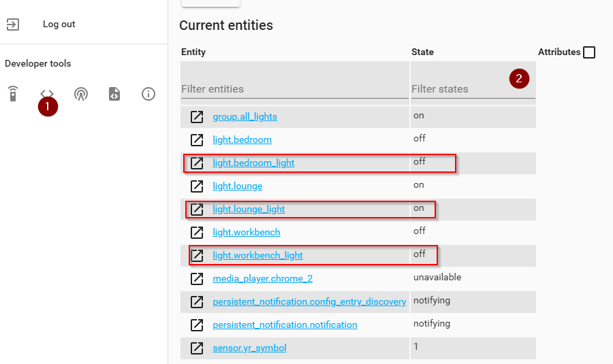Click the Filter entities input field

click(x=294, y=88)
